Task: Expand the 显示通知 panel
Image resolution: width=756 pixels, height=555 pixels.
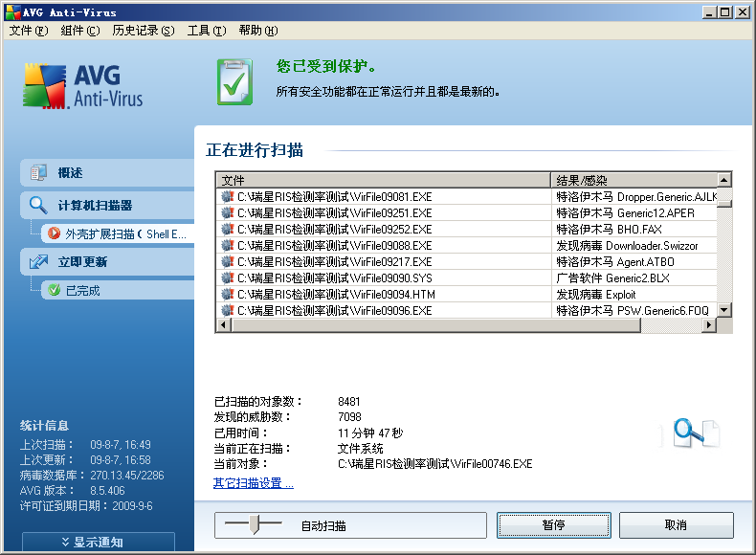Action: tap(99, 542)
